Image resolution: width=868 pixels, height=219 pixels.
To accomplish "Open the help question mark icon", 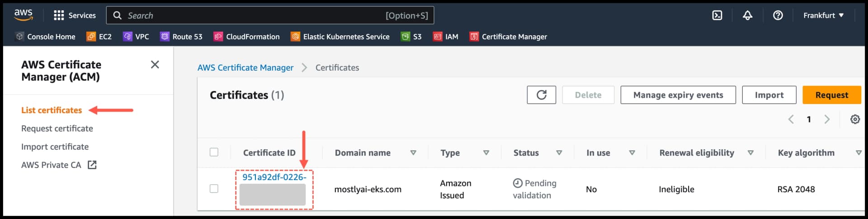I will coord(778,15).
